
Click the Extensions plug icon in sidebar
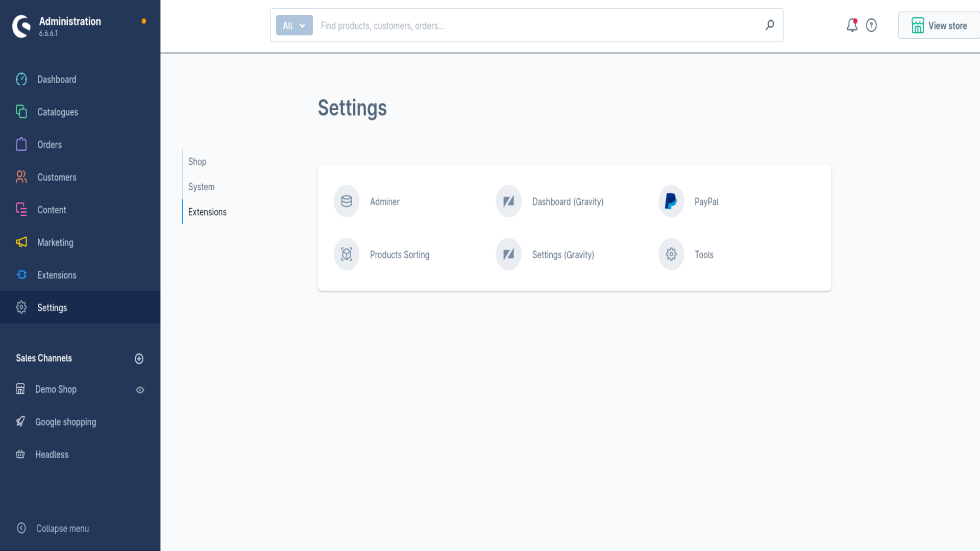(21, 275)
